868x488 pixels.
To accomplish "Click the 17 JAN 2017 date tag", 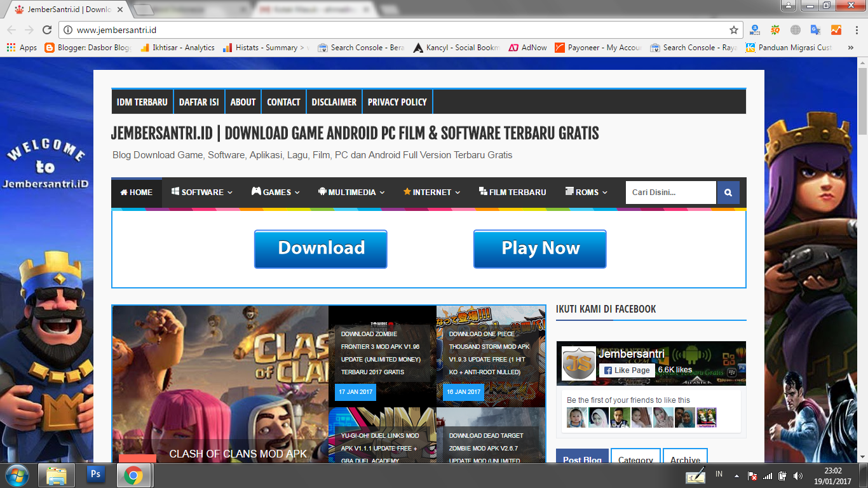I will coord(355,392).
